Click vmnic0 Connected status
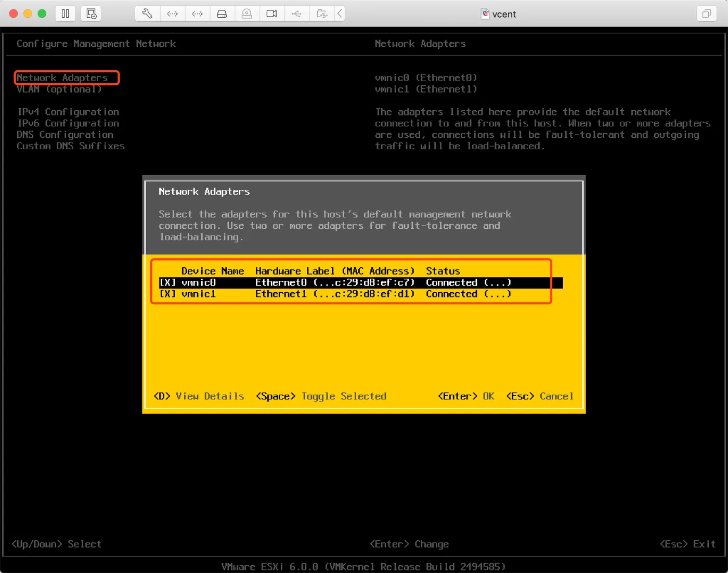 469,282
